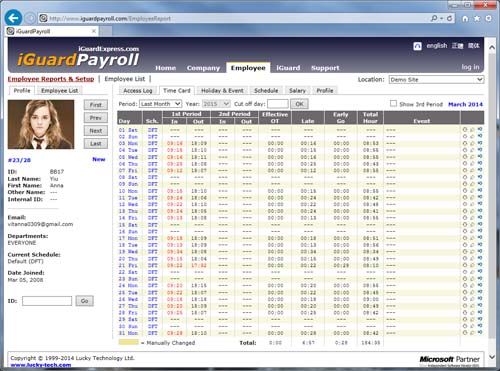Click the english language link

pos(437,46)
